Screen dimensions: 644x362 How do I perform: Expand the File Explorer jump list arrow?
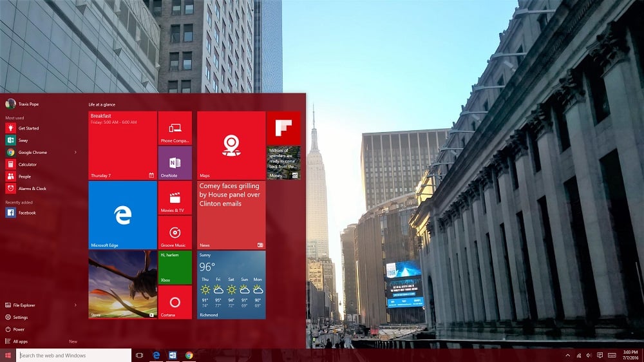(x=75, y=305)
